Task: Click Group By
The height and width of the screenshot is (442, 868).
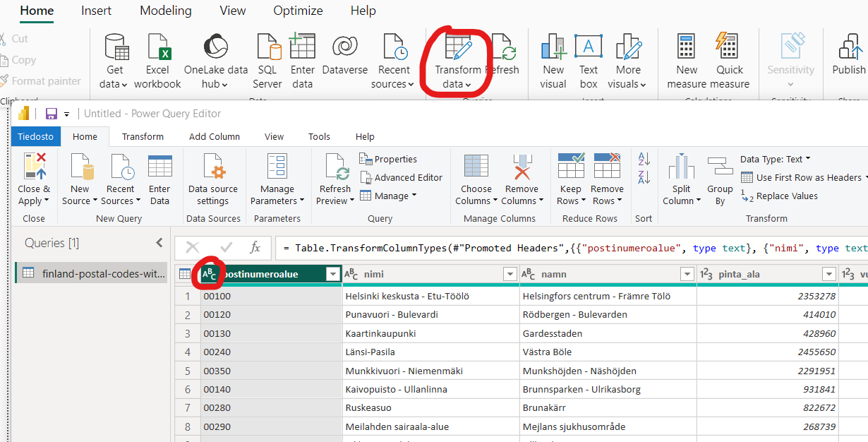Action: tap(720, 179)
